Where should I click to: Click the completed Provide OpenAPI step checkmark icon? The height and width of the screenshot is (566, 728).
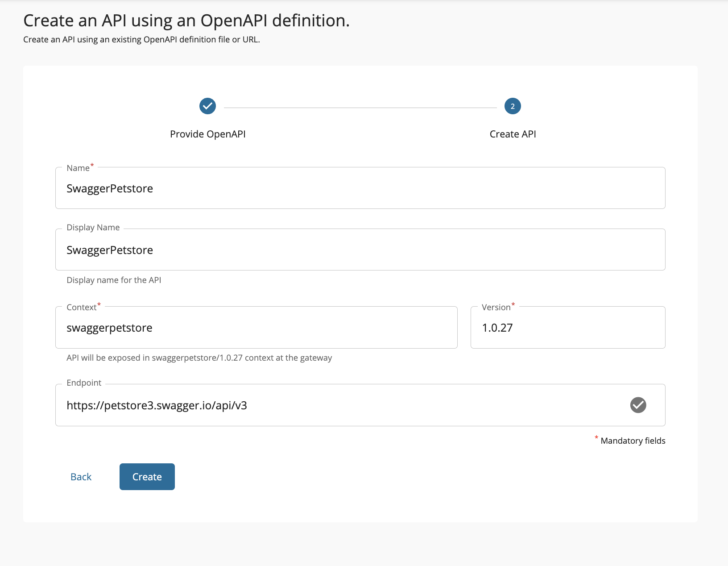pos(207,106)
